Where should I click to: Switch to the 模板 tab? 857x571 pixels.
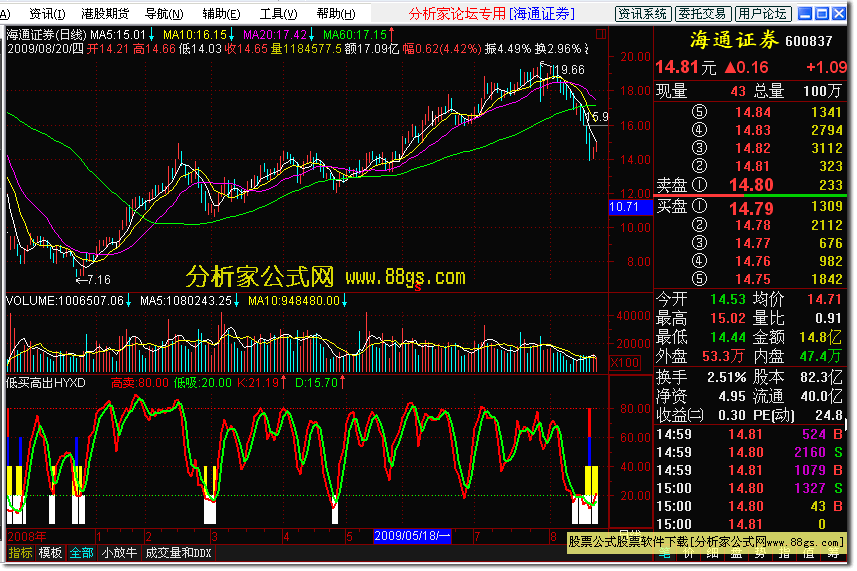coord(50,553)
